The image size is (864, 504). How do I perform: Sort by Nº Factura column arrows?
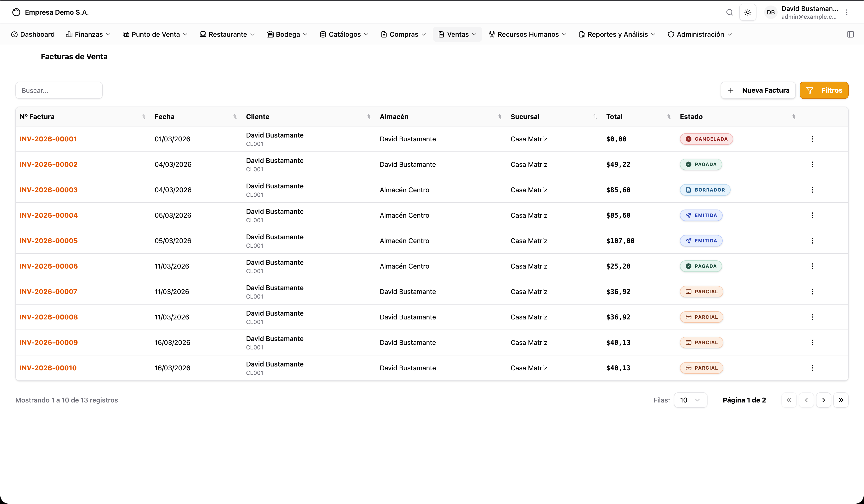tap(144, 117)
